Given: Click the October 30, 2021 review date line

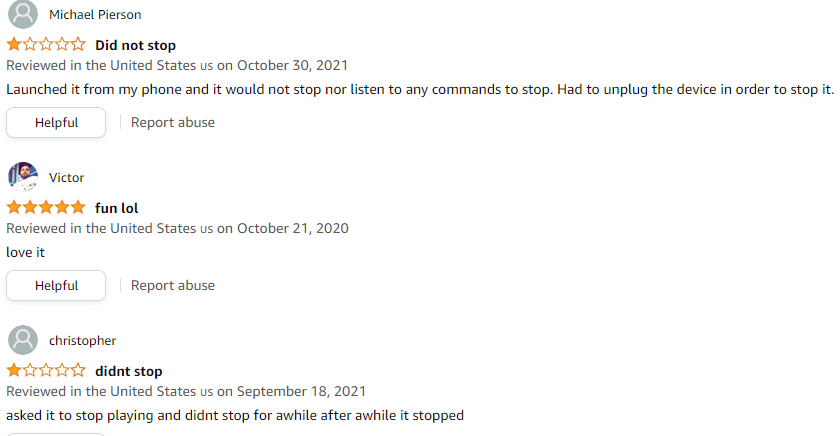Looking at the screenshot, I should (177, 65).
